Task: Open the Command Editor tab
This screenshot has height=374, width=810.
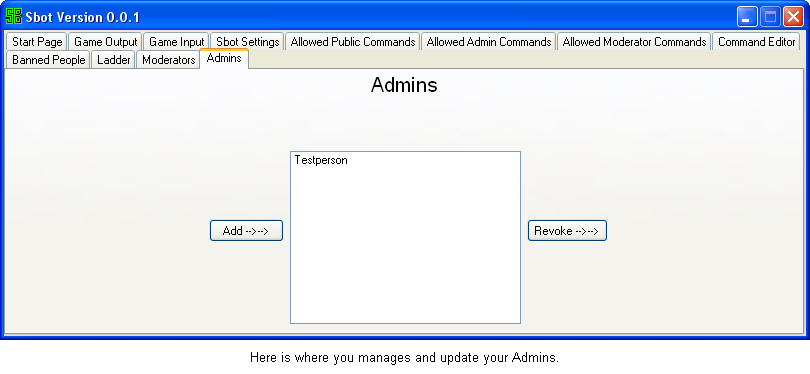Action: coord(756,42)
